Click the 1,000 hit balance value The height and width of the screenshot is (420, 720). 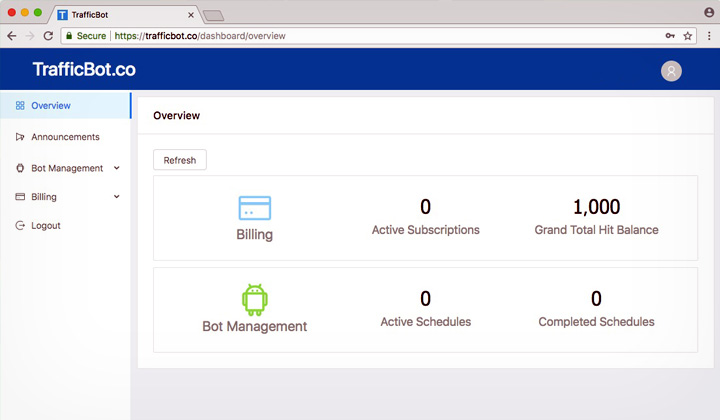[x=596, y=207]
